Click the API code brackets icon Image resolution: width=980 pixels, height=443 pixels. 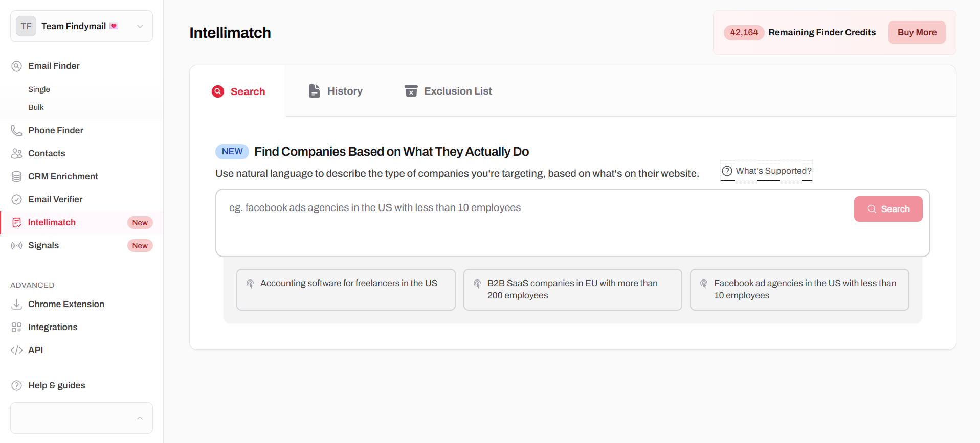(16, 350)
